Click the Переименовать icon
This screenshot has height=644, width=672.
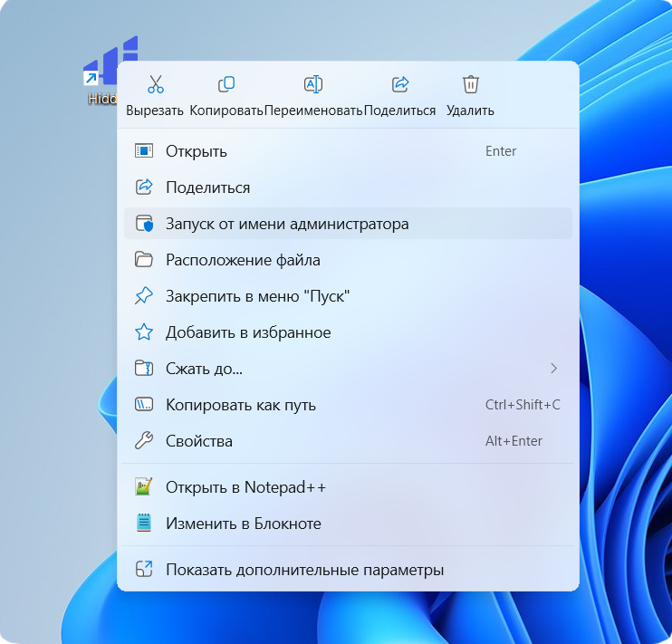click(x=313, y=85)
